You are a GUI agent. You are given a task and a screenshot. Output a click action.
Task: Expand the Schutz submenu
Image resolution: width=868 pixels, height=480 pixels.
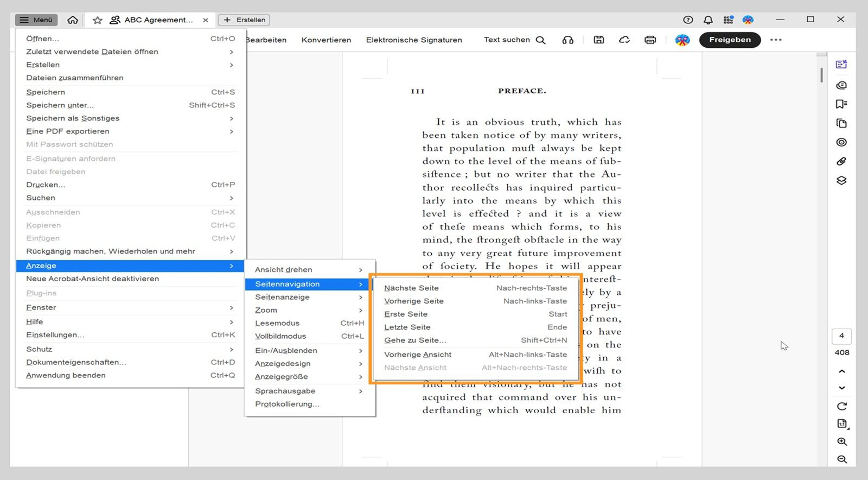point(130,349)
